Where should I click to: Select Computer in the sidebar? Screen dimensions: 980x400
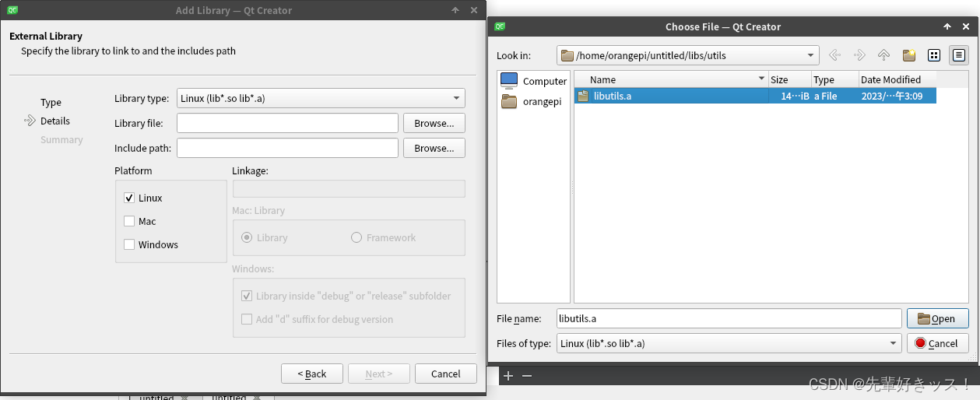(533, 80)
